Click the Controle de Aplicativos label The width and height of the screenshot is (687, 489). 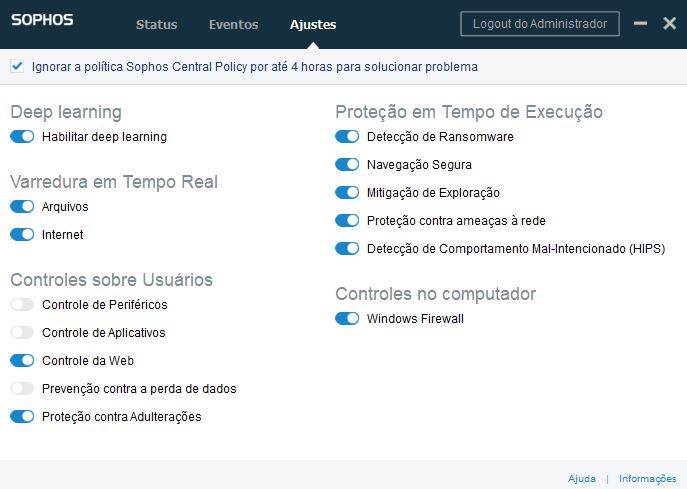point(104,333)
